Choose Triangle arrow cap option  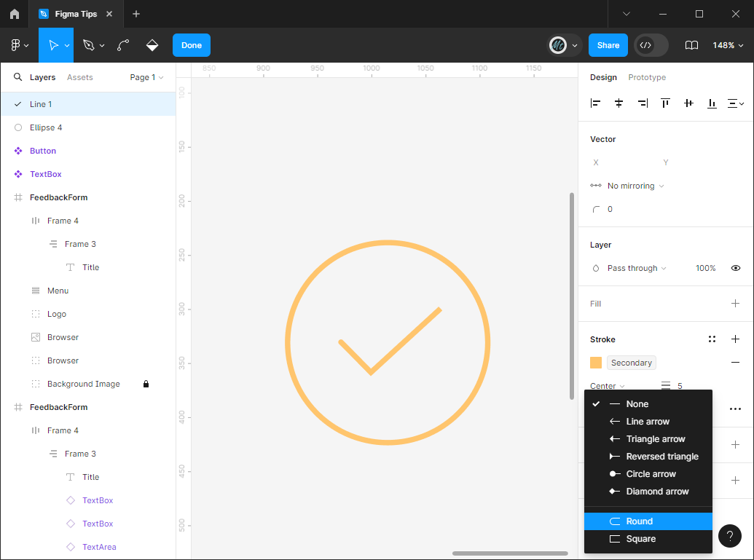pos(648,439)
